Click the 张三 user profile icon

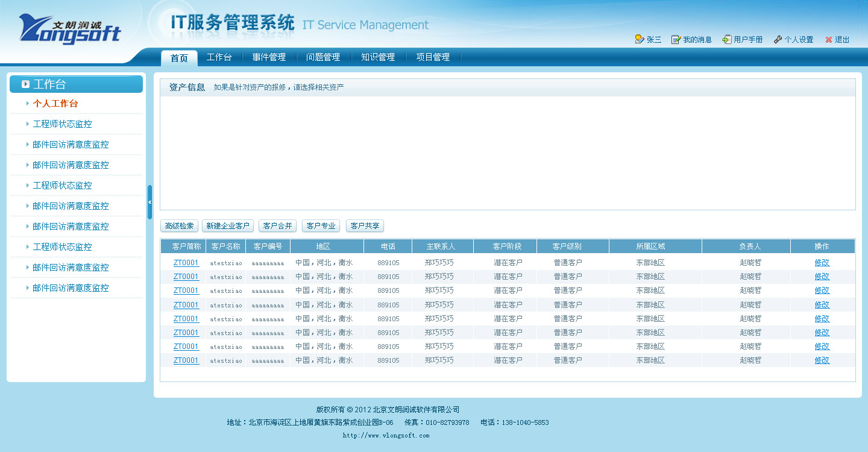640,39
